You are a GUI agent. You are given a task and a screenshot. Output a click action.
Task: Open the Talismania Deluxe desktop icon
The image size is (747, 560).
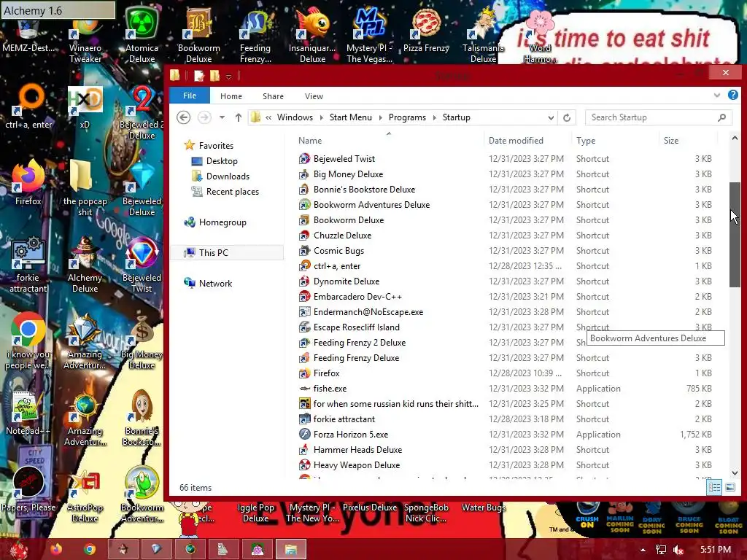[483, 36]
